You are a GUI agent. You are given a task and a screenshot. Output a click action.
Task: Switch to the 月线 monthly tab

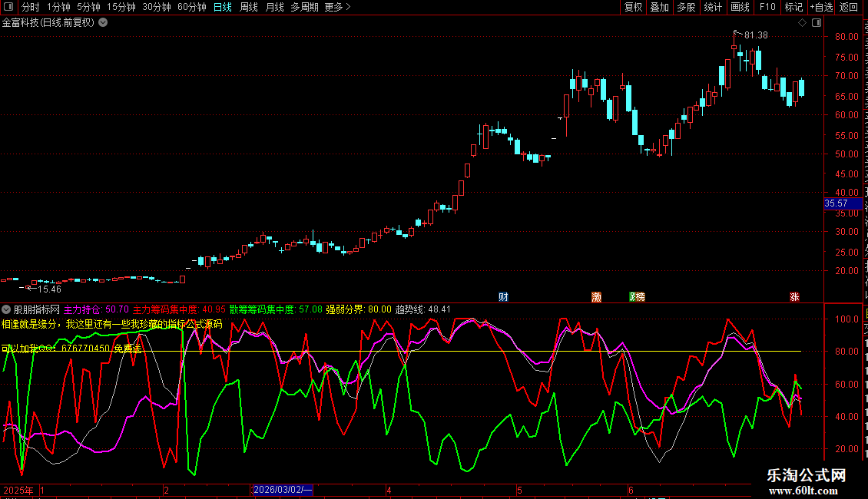click(274, 7)
